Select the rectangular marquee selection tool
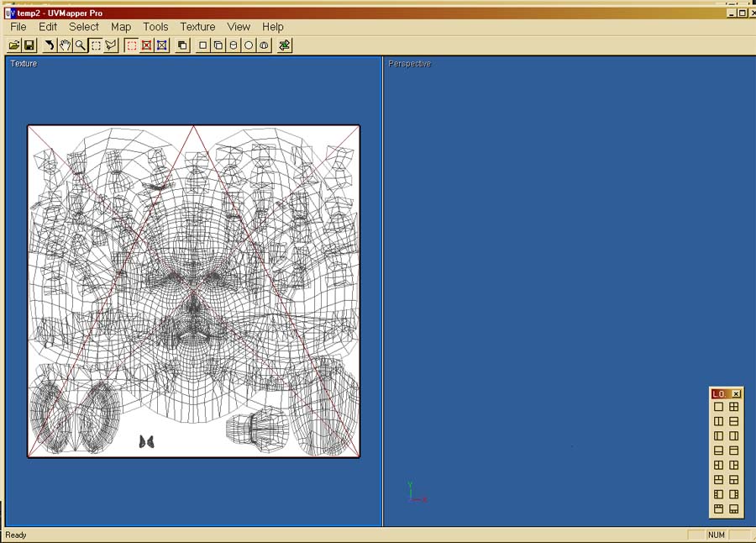 tap(96, 45)
